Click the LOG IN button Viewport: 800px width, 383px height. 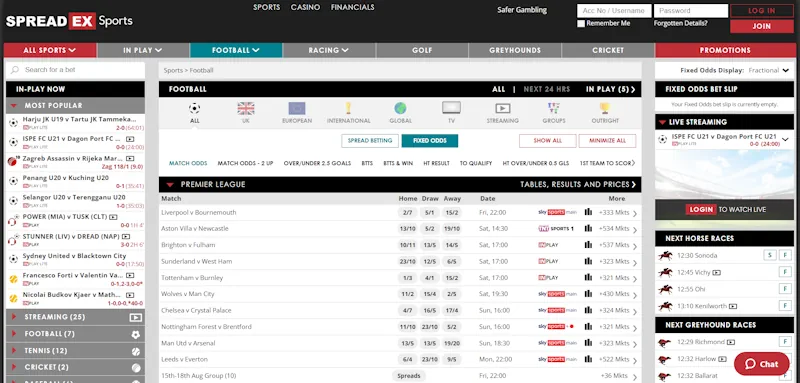(x=762, y=11)
